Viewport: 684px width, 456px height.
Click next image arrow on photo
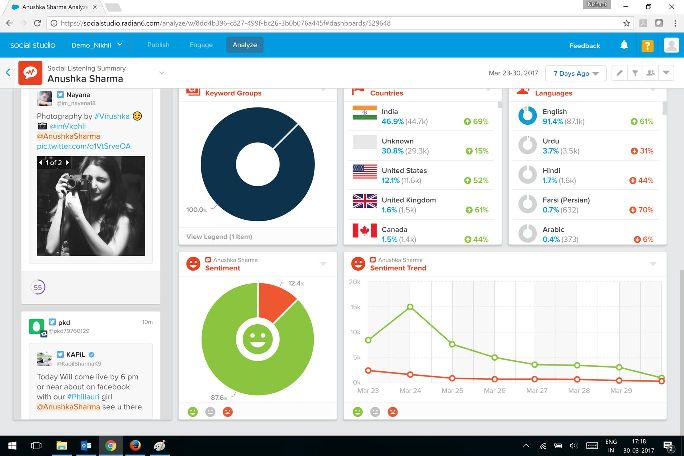coord(67,162)
